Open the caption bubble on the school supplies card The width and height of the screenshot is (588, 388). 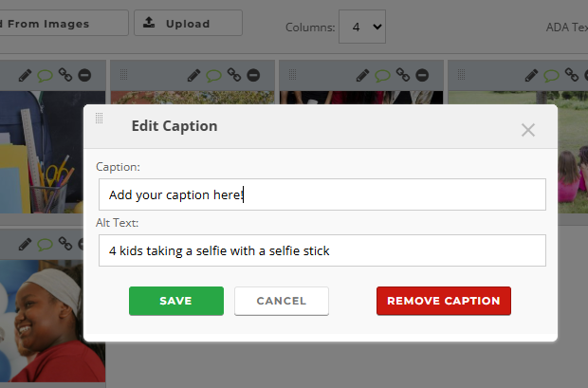[x=45, y=76]
